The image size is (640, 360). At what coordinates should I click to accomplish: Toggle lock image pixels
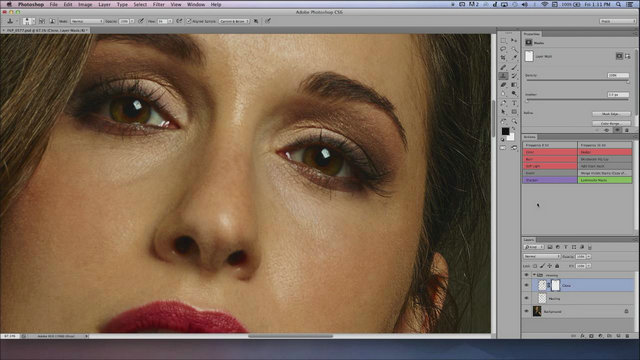[542, 266]
